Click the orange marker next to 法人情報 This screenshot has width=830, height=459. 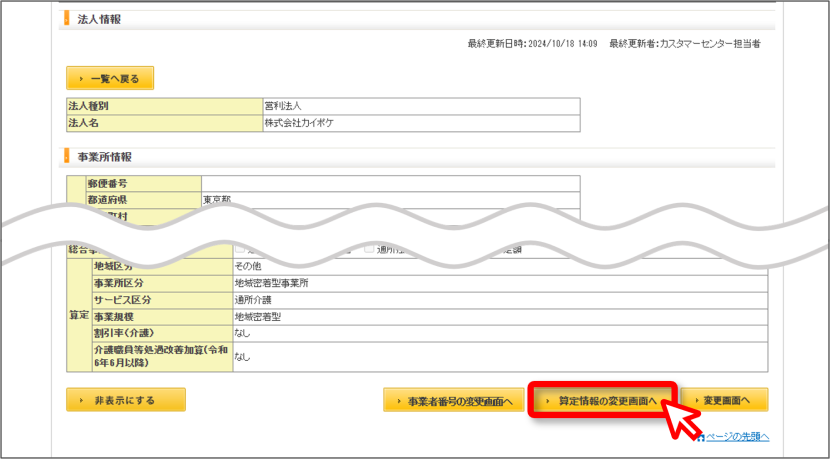[x=66, y=19]
